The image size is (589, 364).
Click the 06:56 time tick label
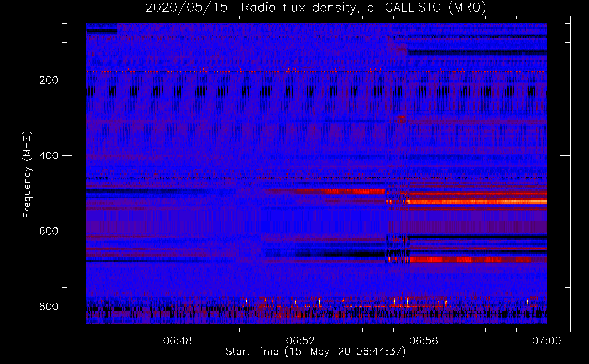tap(424, 341)
